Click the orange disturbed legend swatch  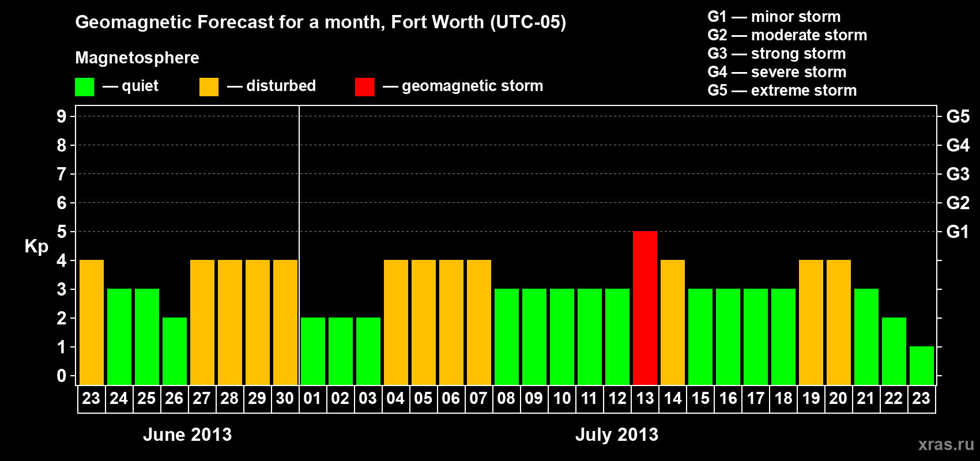(x=209, y=87)
